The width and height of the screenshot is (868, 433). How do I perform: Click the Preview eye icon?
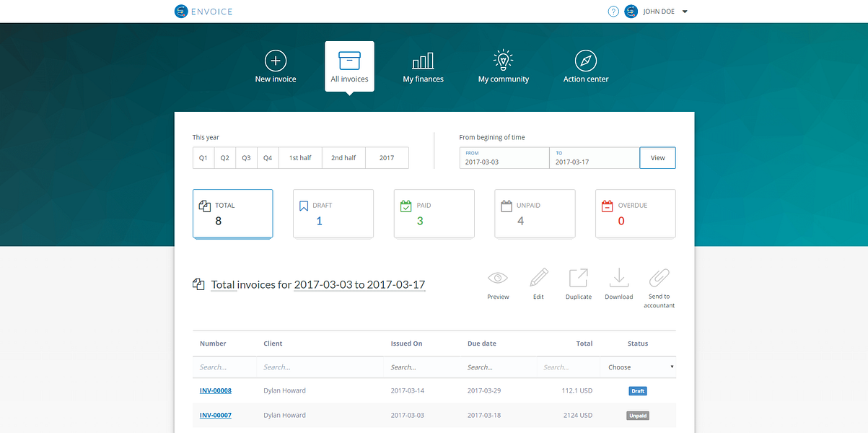click(x=498, y=278)
